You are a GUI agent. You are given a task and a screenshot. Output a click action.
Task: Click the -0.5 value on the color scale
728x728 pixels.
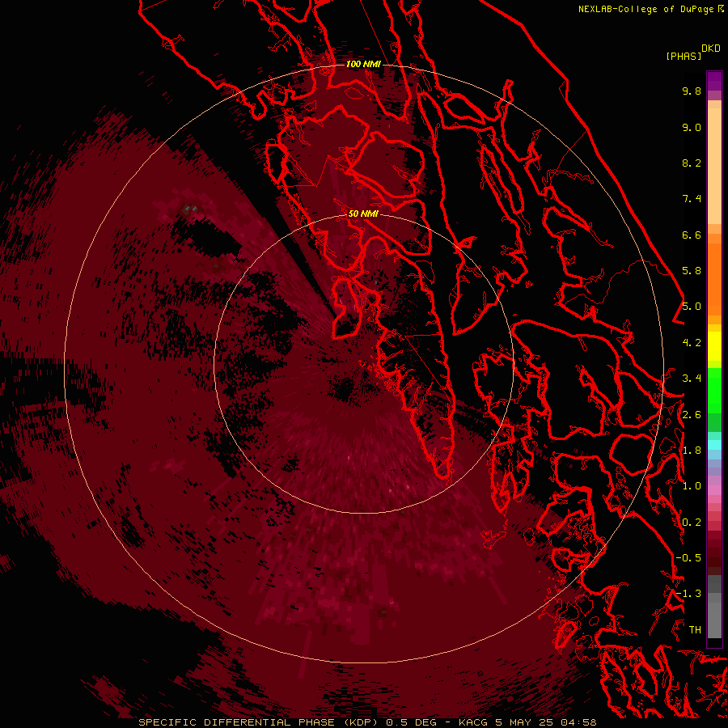[688, 558]
